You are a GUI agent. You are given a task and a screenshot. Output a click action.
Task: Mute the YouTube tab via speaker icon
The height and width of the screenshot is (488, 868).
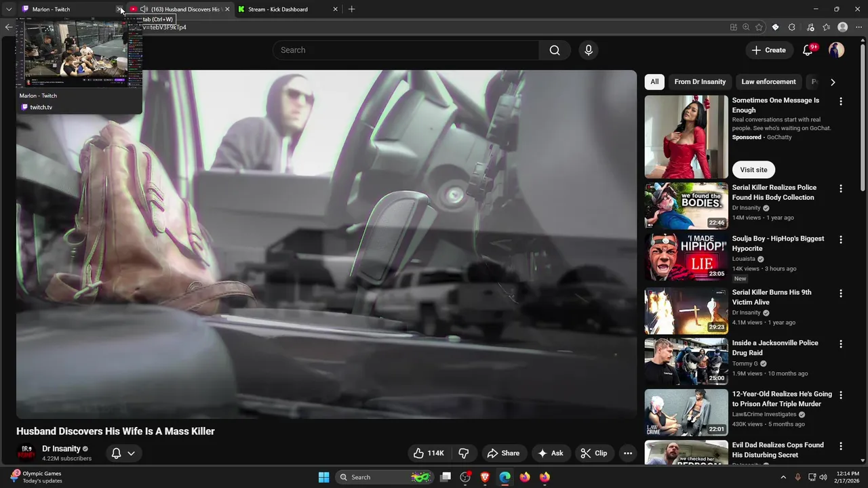pyautogui.click(x=144, y=9)
